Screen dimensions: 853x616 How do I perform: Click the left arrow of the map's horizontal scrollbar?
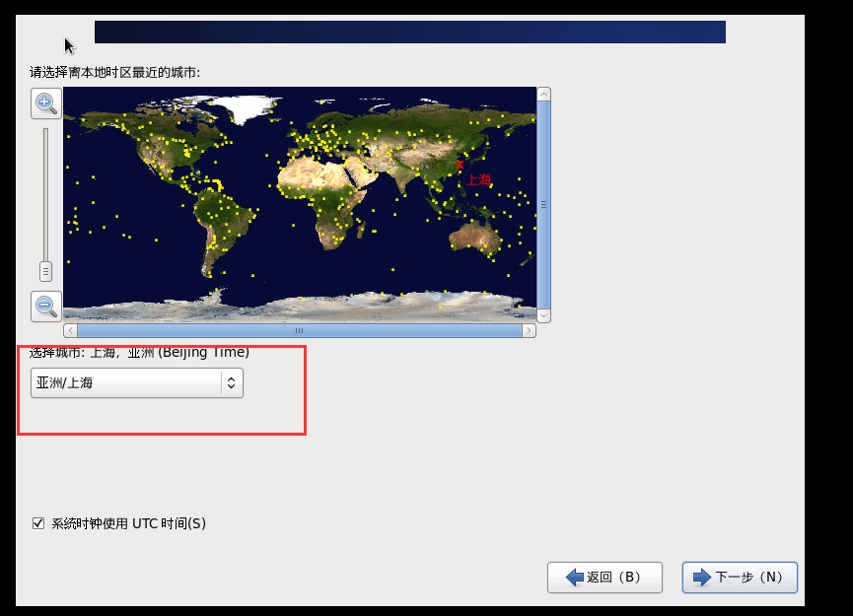point(68,330)
